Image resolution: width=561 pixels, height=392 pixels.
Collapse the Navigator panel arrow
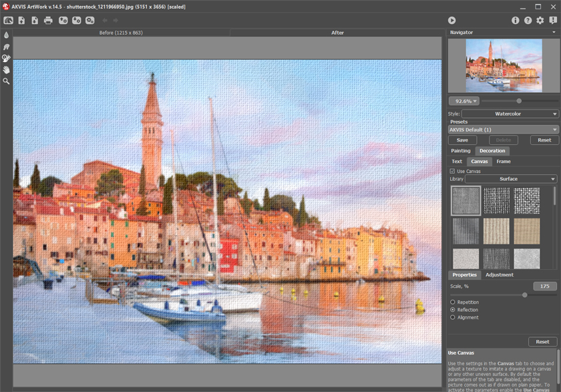(x=554, y=32)
